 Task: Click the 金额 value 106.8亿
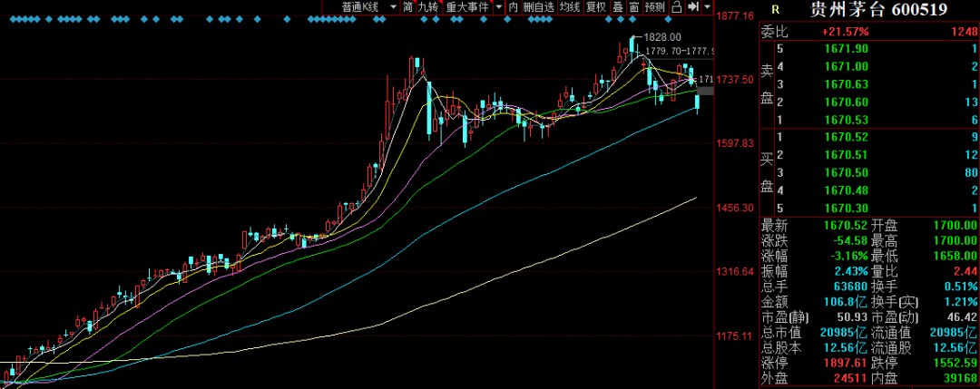846,302
